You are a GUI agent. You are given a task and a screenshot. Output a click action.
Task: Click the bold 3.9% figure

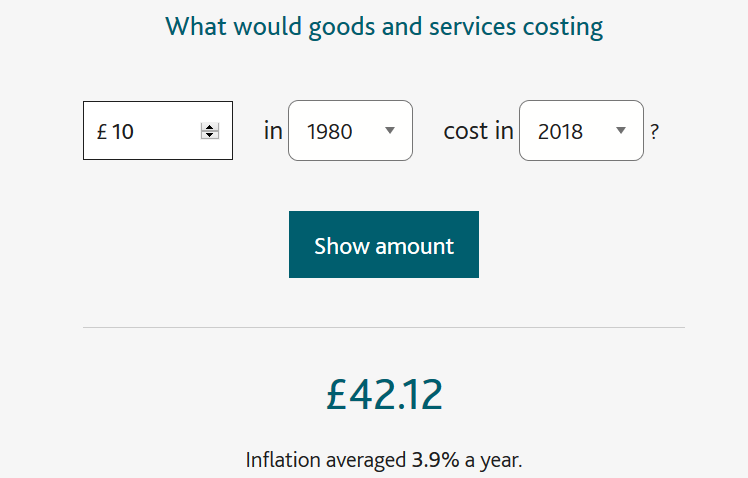435,461
